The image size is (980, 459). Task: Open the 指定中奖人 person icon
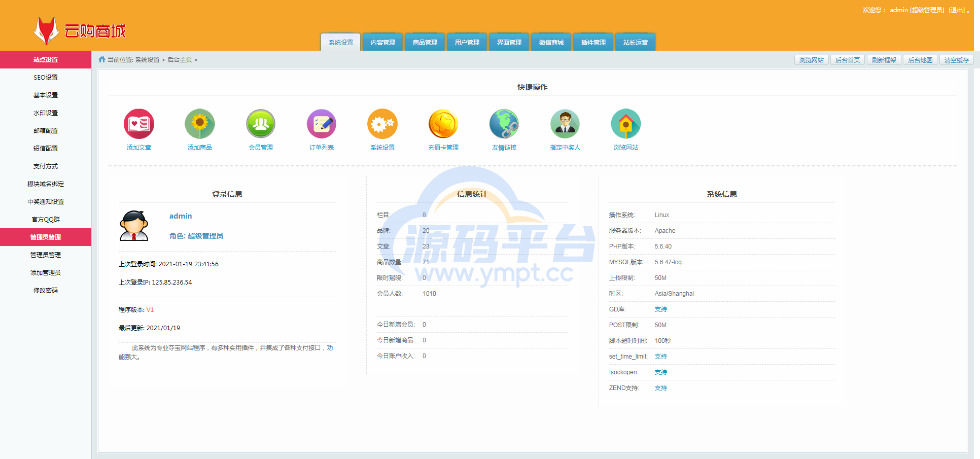click(x=565, y=124)
